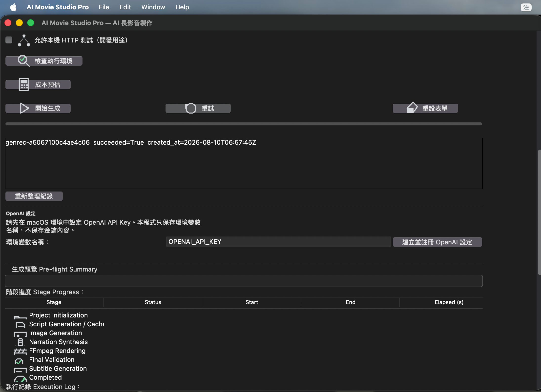Click the circular retry icon on 重試
541x392 pixels.
(x=190, y=108)
